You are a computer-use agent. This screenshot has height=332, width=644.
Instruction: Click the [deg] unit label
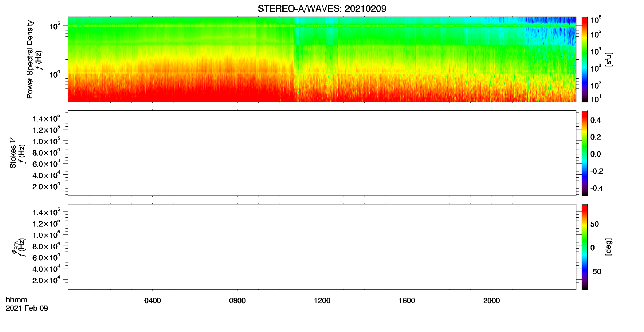pyautogui.click(x=609, y=247)
